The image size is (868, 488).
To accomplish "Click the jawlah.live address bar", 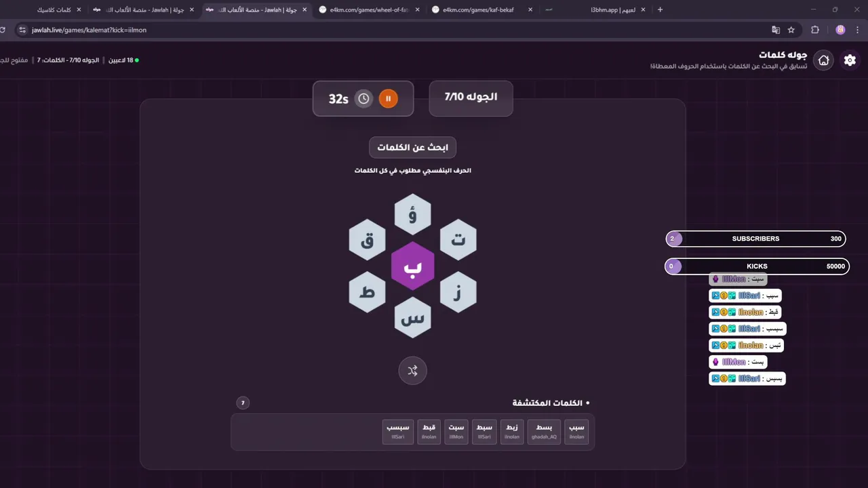I will (393, 30).
